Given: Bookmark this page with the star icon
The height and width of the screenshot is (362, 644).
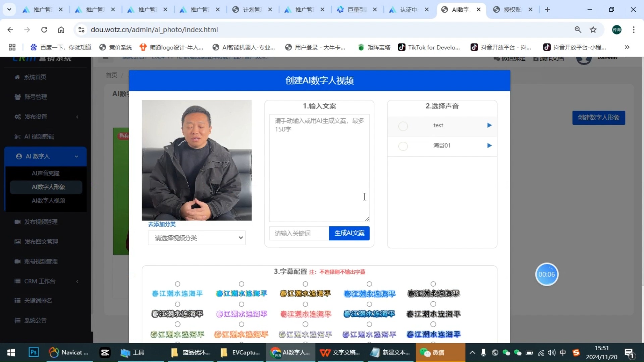Looking at the screenshot, I should 593,29.
